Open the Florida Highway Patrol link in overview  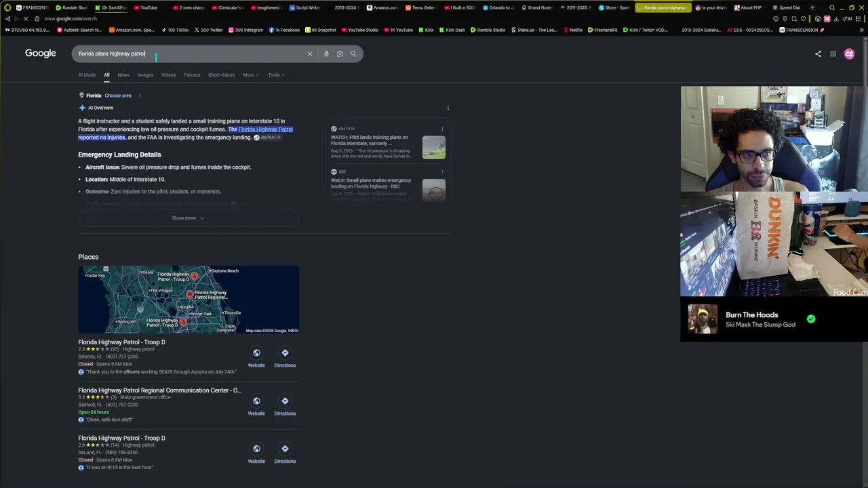[265, 129]
